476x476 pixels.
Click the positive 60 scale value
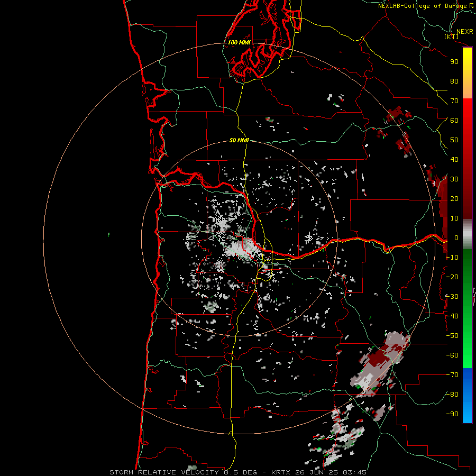pos(454,120)
